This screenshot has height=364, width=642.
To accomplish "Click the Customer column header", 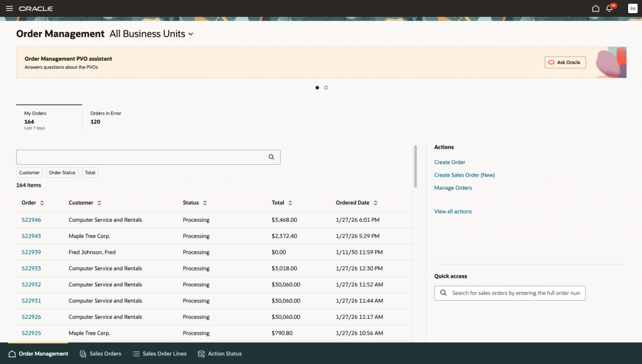I will [x=81, y=203].
